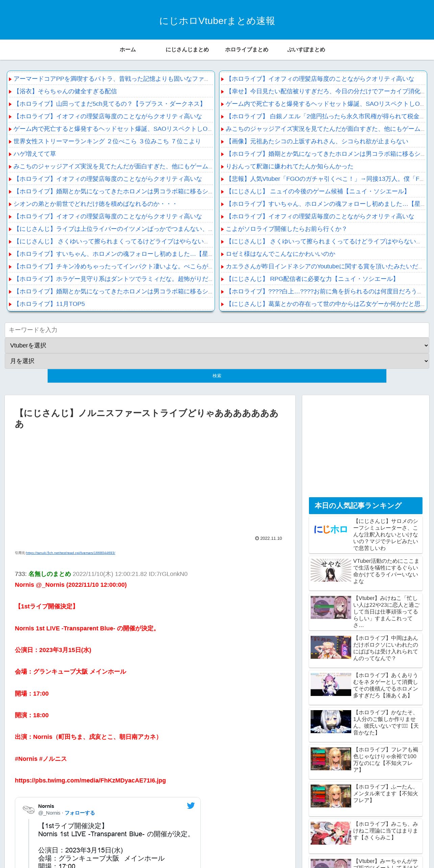The height and width of the screenshot is (868, 434).
Task: Open 山田ってまだ5ch見てるの？ headline
Action: pyautogui.click(x=110, y=104)
